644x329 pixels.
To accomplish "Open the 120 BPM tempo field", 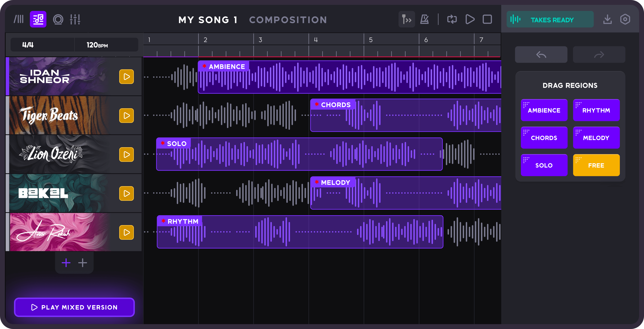I will click(98, 45).
